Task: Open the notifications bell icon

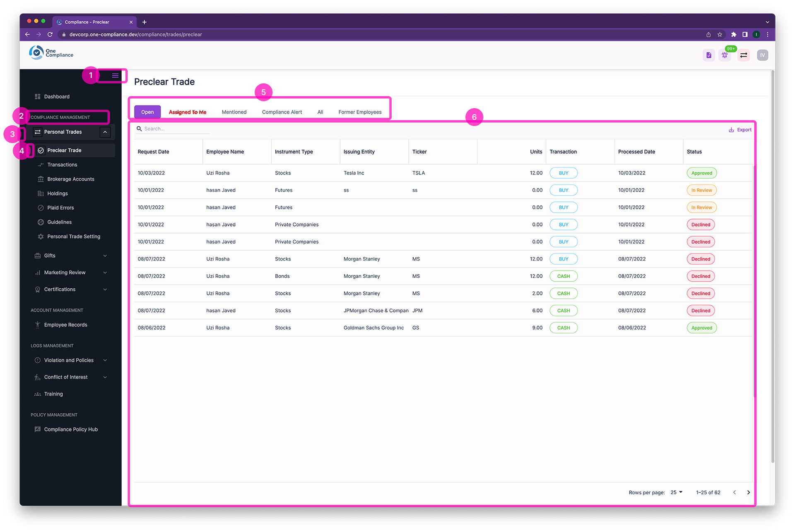Action: pyautogui.click(x=725, y=55)
